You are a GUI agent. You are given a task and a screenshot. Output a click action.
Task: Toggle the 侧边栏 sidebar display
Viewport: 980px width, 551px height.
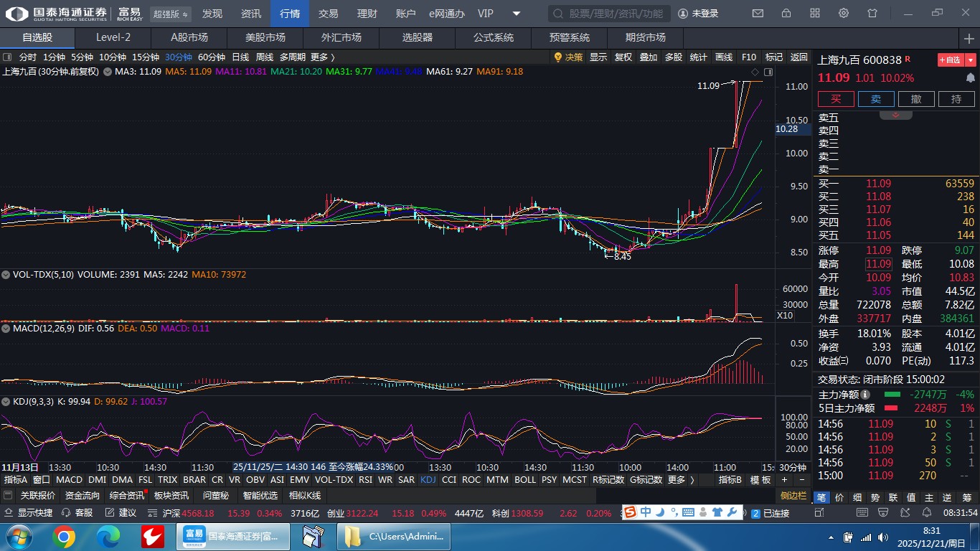tap(793, 496)
